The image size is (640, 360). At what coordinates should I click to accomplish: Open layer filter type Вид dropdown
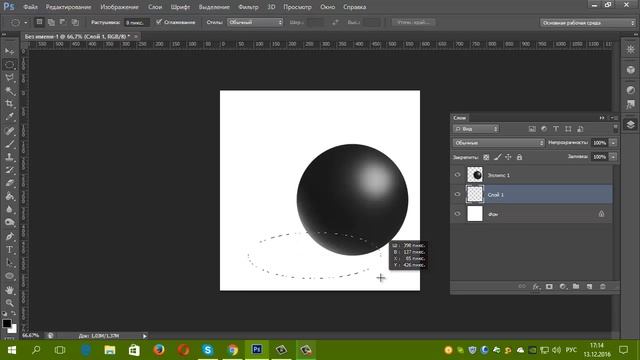click(476, 129)
